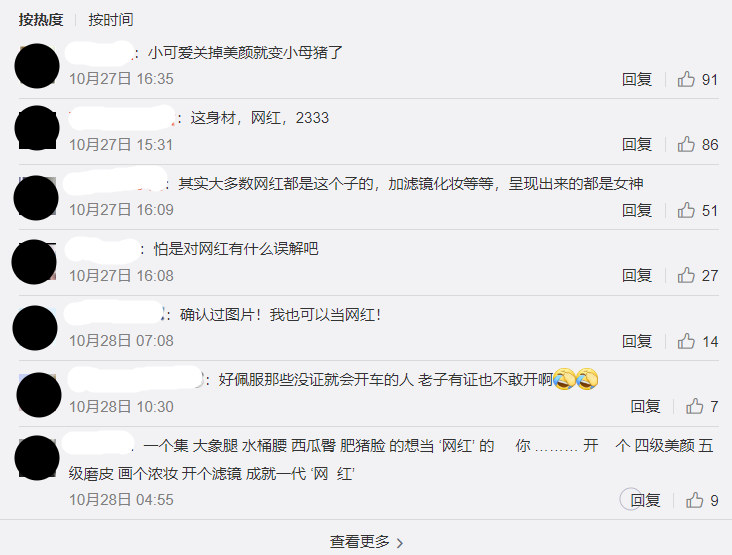The height and width of the screenshot is (555, 732).
Task: Click 回复 on the 这身材，网红 comment
Action: (x=637, y=145)
